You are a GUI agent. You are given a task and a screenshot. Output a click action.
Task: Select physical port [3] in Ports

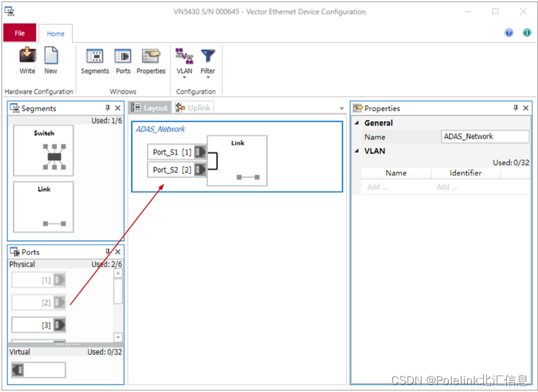[39, 324]
